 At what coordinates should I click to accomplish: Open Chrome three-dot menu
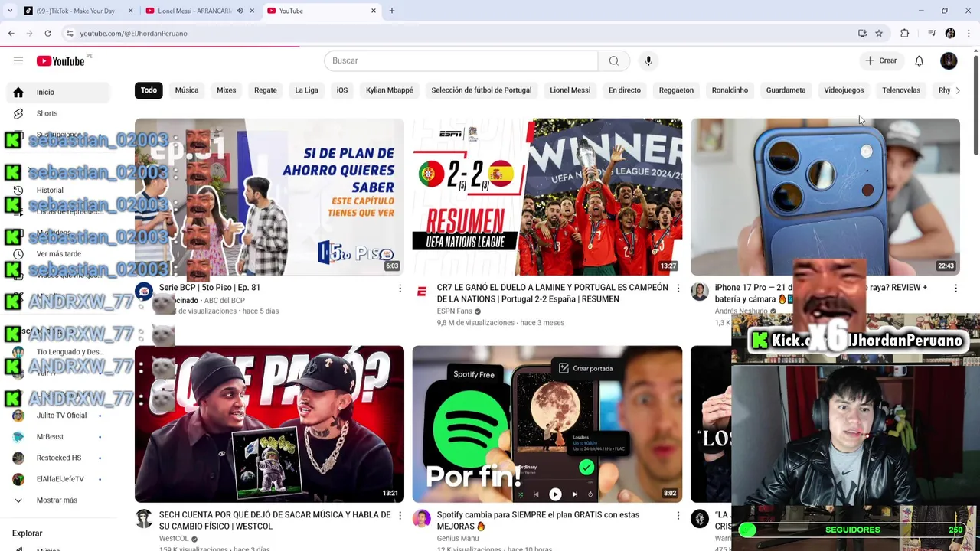[x=969, y=33]
